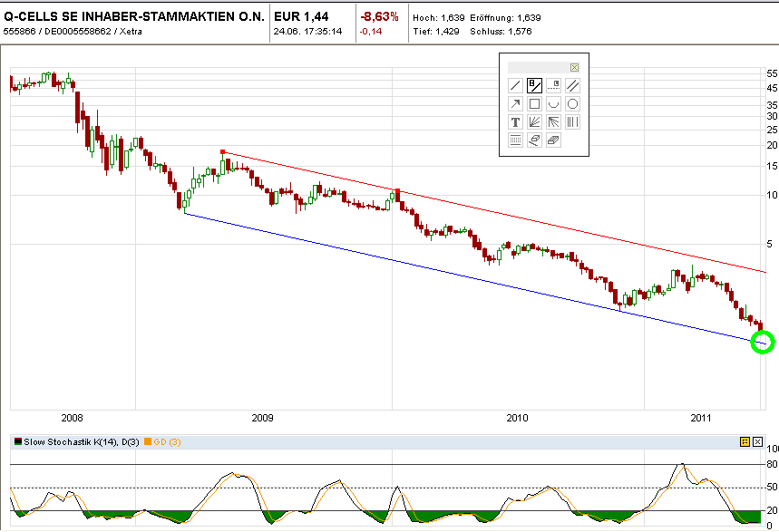Click the green circle marker on chart

coord(762,343)
